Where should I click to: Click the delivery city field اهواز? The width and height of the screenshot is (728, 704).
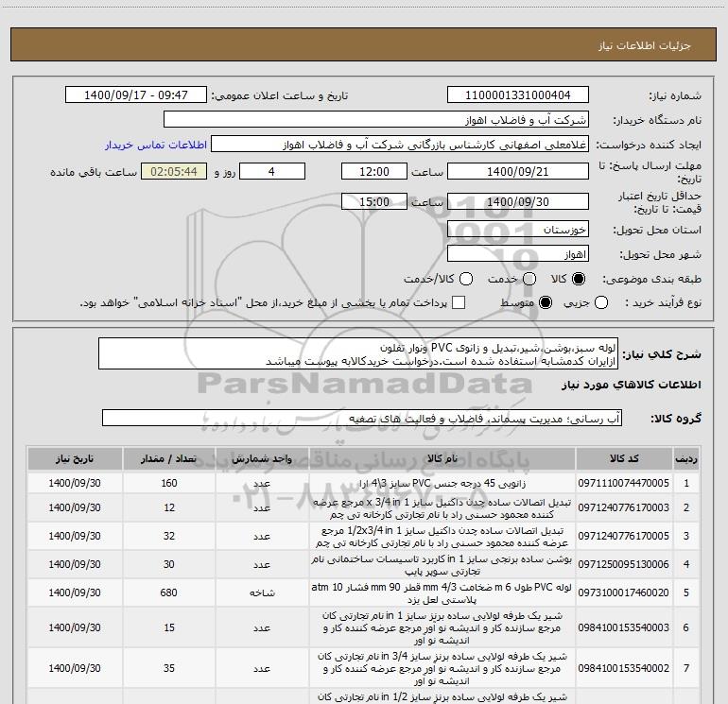click(x=518, y=254)
